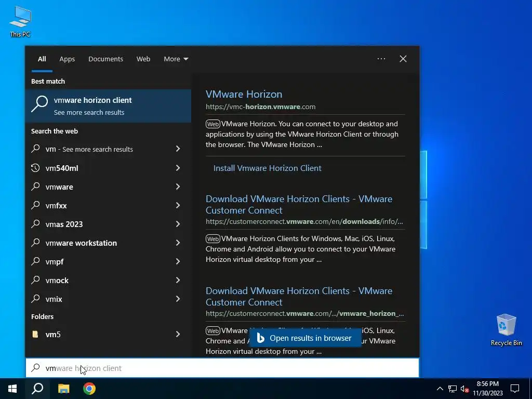Screen dimensions: 532x399
Task: Expand the vmpf suggestion arrow
Action: [x=178, y=261]
